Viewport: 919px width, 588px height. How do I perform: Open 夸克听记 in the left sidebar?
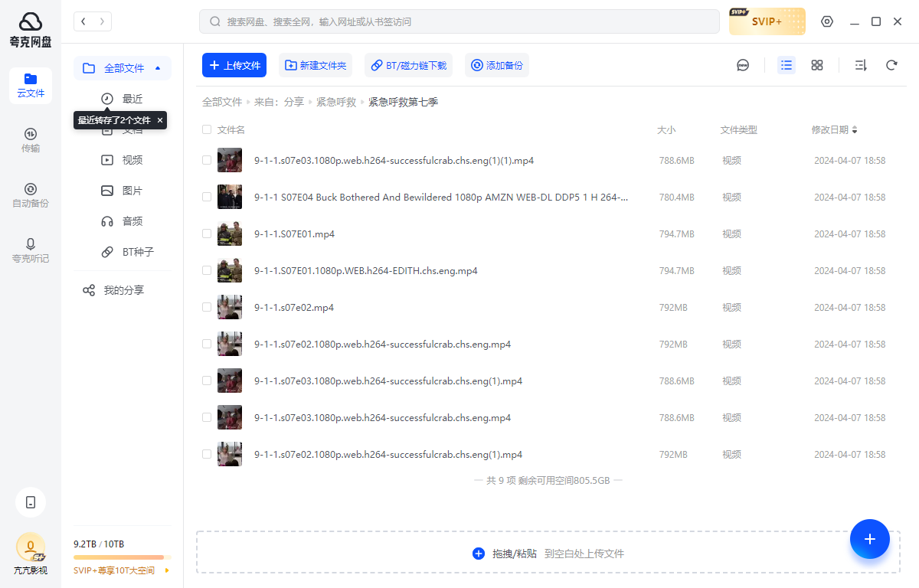coord(31,251)
